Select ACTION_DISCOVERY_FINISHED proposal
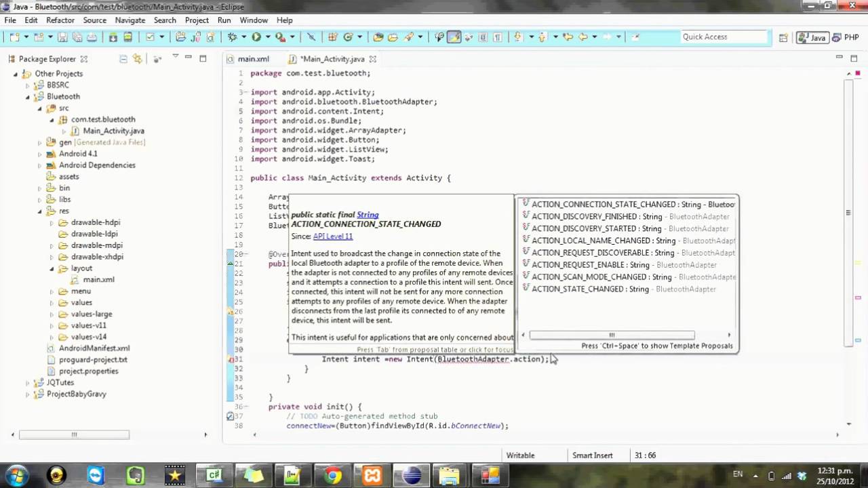This screenshot has width=868, height=488. point(627,217)
